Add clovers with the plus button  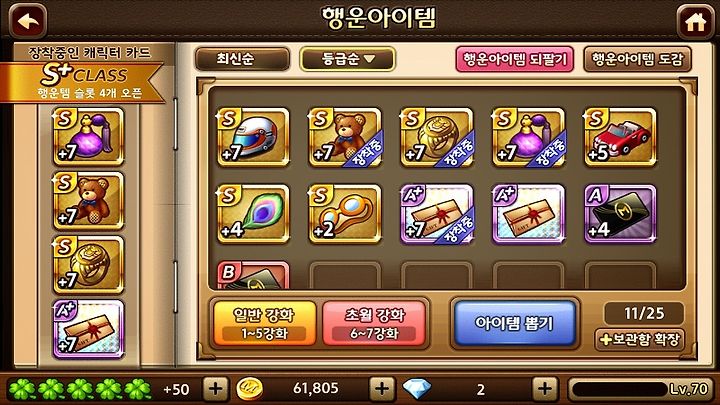click(215, 388)
